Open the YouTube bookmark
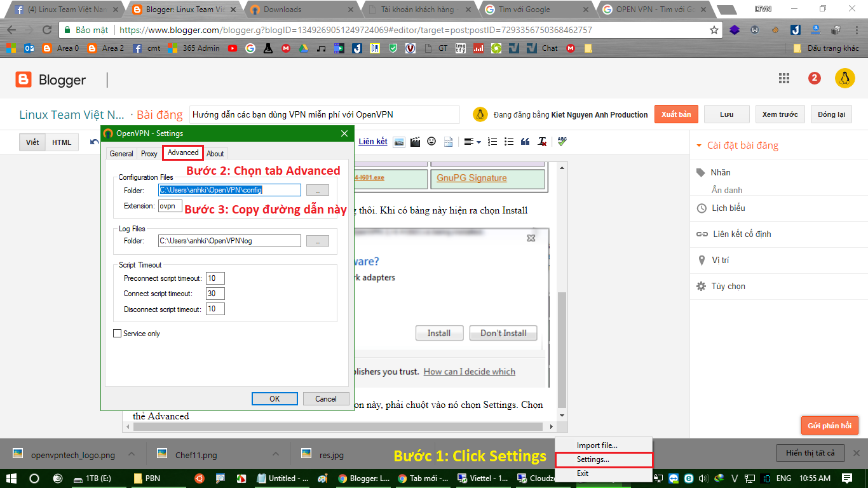The image size is (868, 488). click(x=233, y=48)
